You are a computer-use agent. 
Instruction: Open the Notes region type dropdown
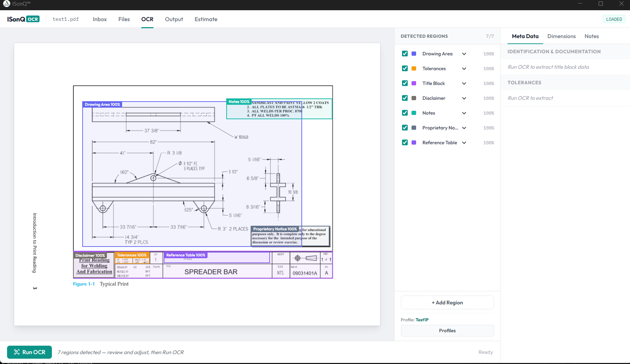464,113
